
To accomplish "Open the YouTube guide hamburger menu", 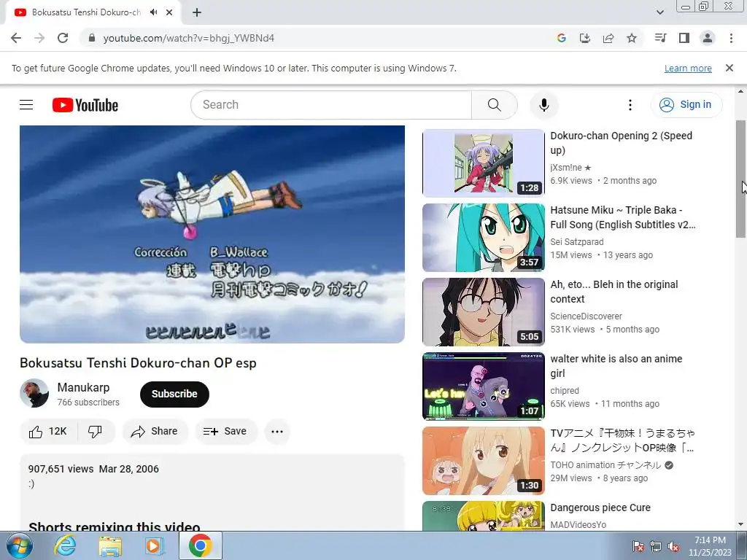I will click(26, 105).
